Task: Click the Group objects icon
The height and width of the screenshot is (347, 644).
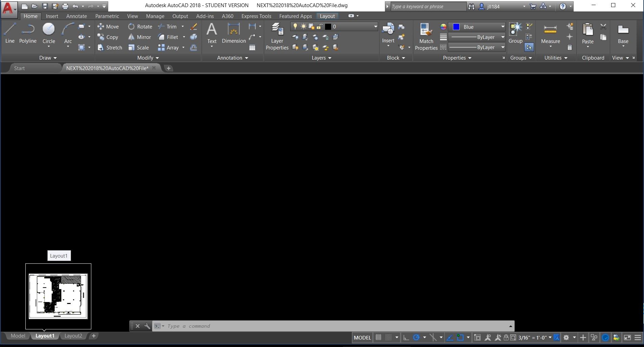Action: click(515, 33)
